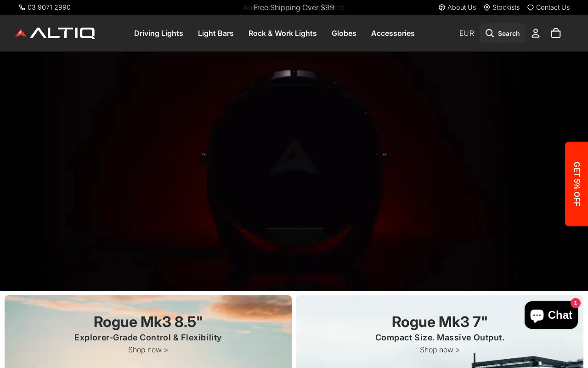Viewport: 588px width, 368px height.
Task: Click the hero banner driving light image
Action: (294, 170)
